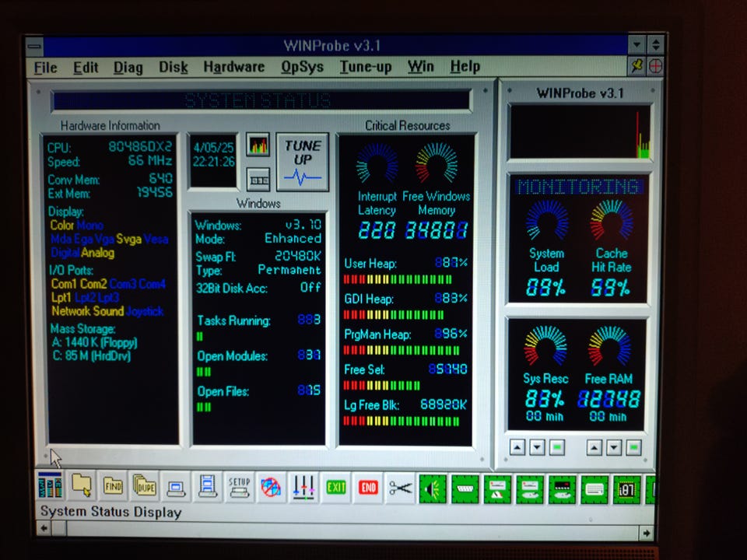Open the window control menu box
This screenshot has height=560, width=747.
[35, 47]
